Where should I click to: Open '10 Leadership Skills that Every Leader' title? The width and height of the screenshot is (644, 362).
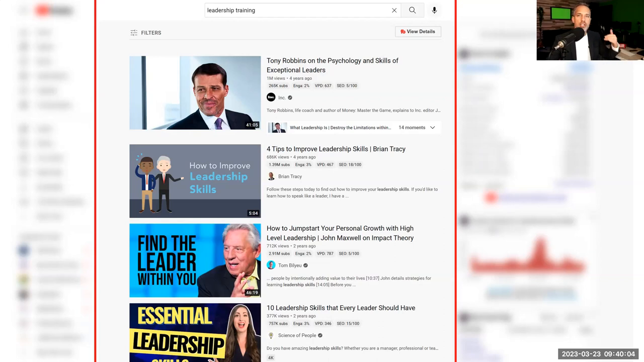[341, 308]
